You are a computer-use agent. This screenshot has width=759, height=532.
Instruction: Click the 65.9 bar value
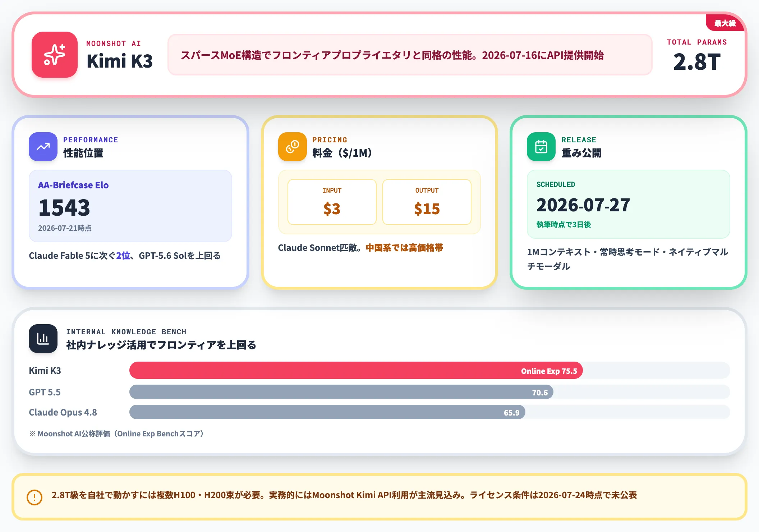pos(511,413)
